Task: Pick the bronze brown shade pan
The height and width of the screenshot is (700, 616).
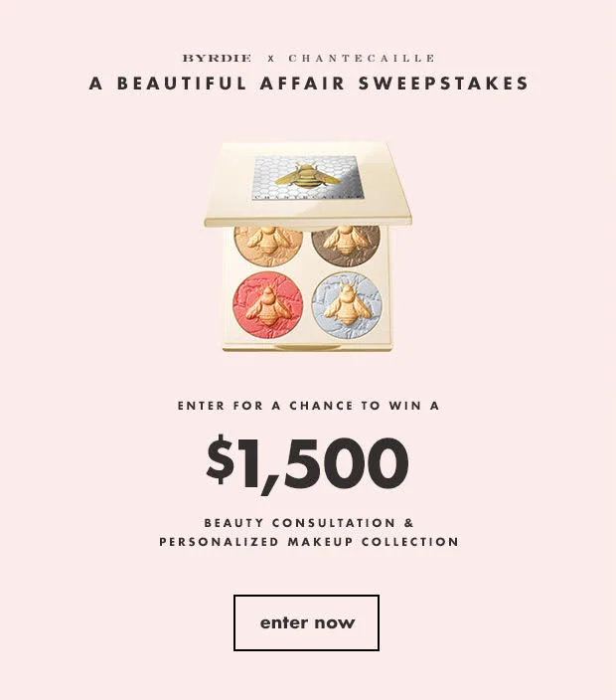Action: coord(346,247)
